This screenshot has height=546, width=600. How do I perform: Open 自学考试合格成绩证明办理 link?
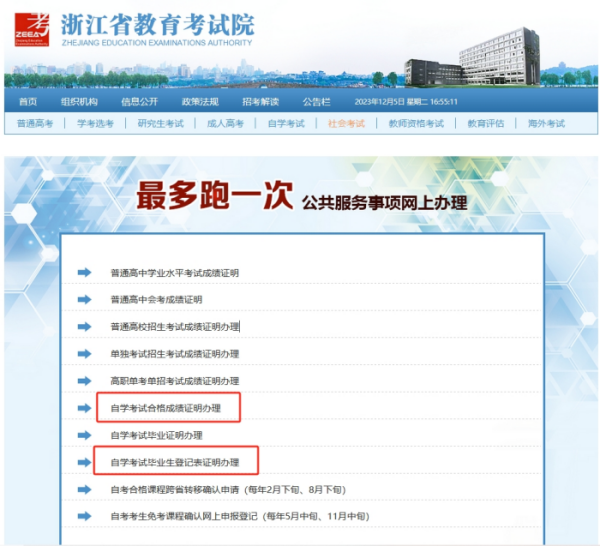166,408
